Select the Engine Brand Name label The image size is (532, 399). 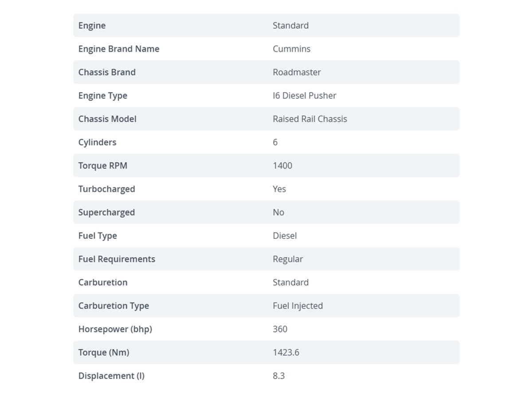coord(119,49)
